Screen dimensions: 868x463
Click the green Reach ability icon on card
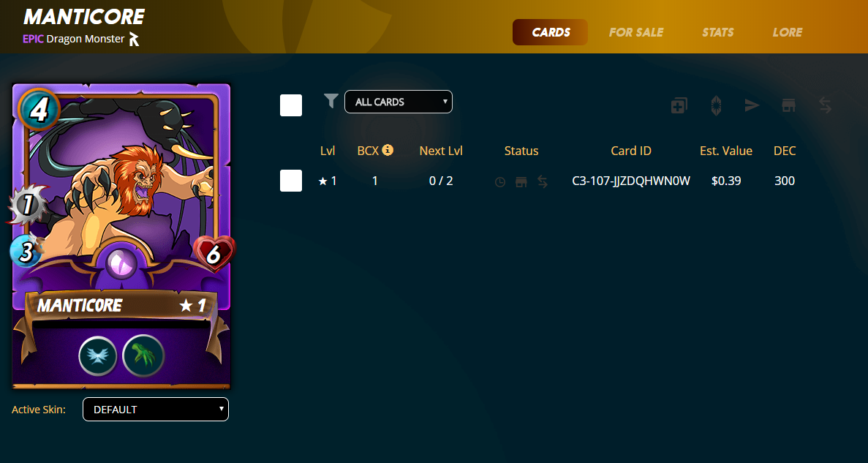pyautogui.click(x=143, y=356)
